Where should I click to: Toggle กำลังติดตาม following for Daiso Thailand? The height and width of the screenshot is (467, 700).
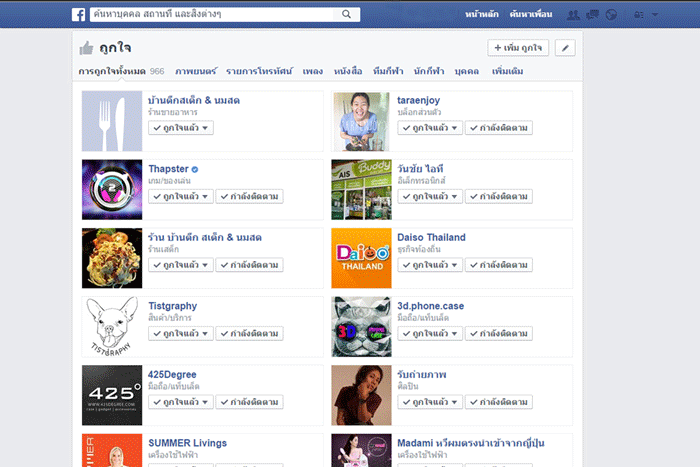pos(499,265)
